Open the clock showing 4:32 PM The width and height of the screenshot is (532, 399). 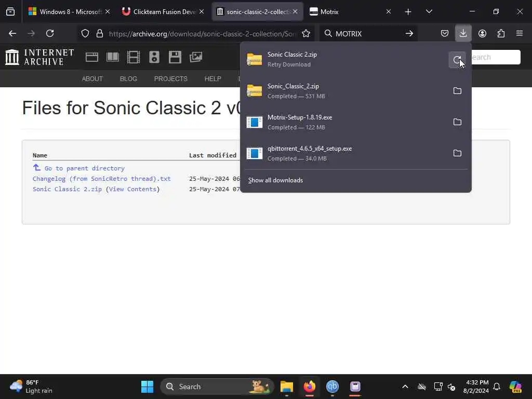[x=476, y=387]
